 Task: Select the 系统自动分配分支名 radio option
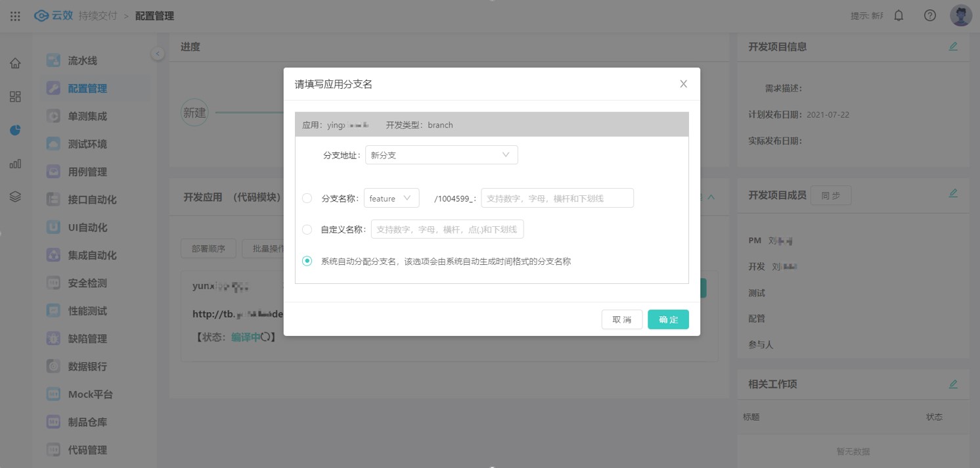pos(307,261)
